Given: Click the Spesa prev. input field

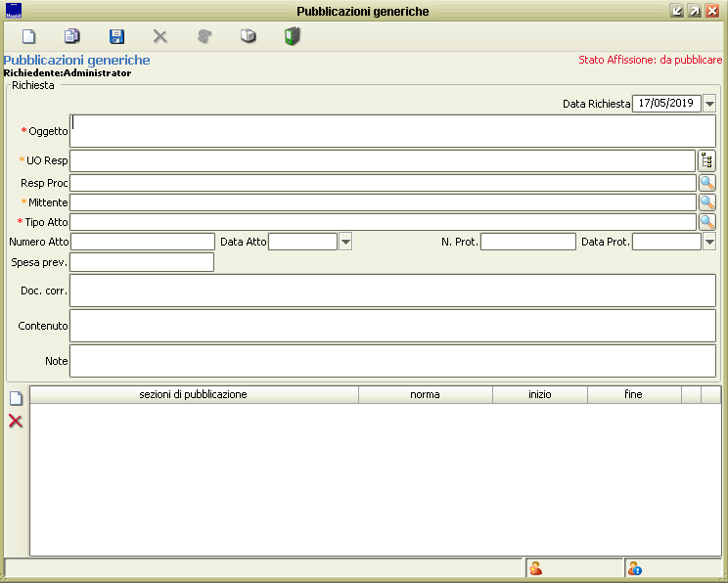Looking at the screenshot, I should (x=142, y=262).
